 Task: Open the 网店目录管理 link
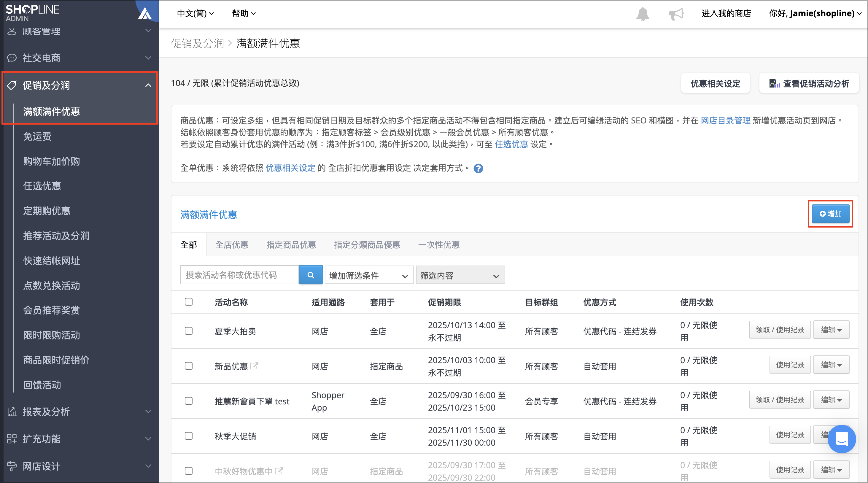click(726, 120)
